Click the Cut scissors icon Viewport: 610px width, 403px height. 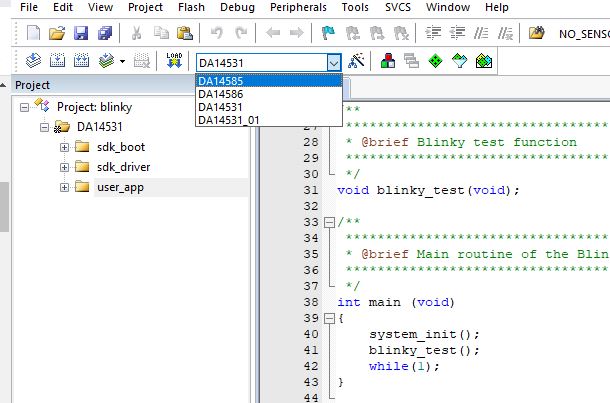(x=136, y=33)
